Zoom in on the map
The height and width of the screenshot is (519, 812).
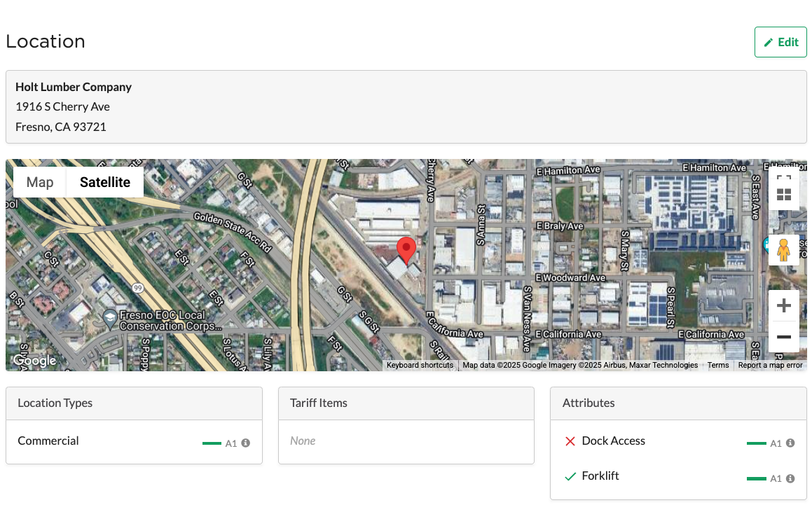(x=783, y=305)
